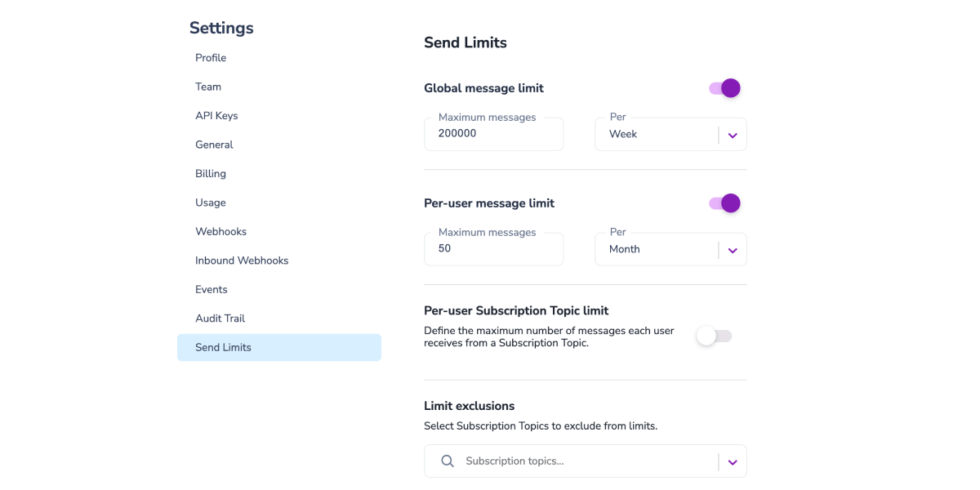This screenshot has height=490, width=980.
Task: Navigate to the Team settings page
Action: point(208,87)
